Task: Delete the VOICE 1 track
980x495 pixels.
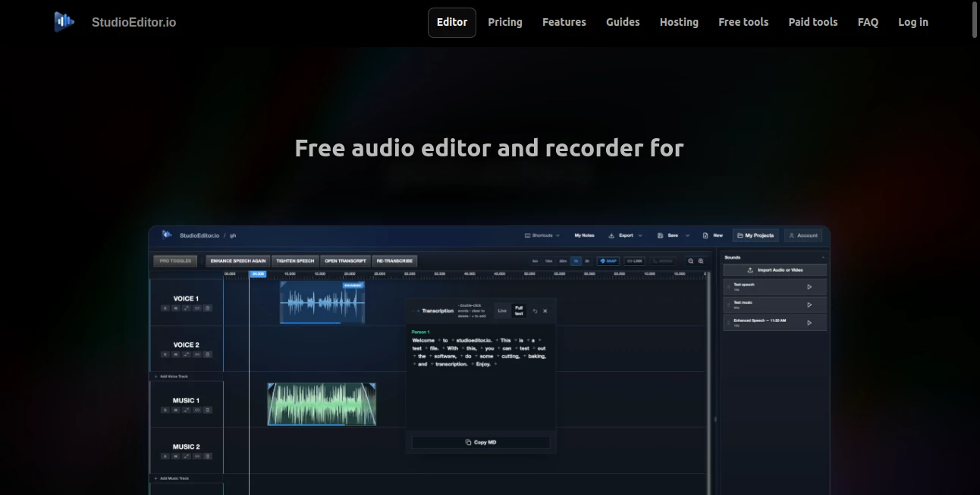Action: pos(208,308)
